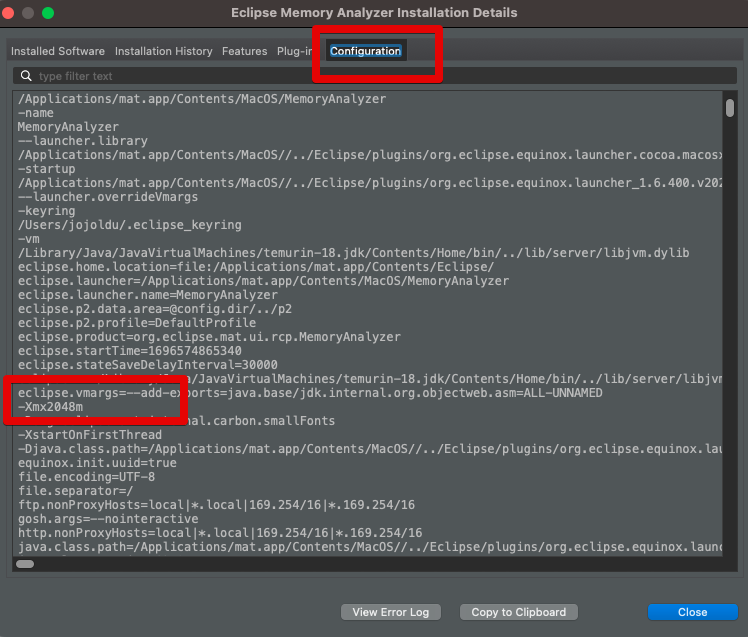Click the first line ending in 'MacOS/MemoryAnalyzer'
The width and height of the screenshot is (748, 637).
(x=202, y=99)
